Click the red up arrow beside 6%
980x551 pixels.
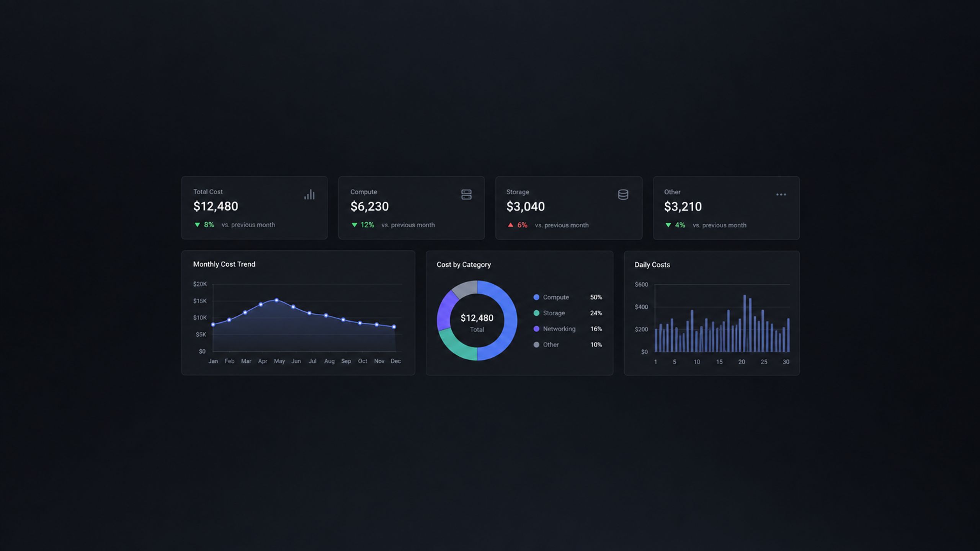point(510,225)
